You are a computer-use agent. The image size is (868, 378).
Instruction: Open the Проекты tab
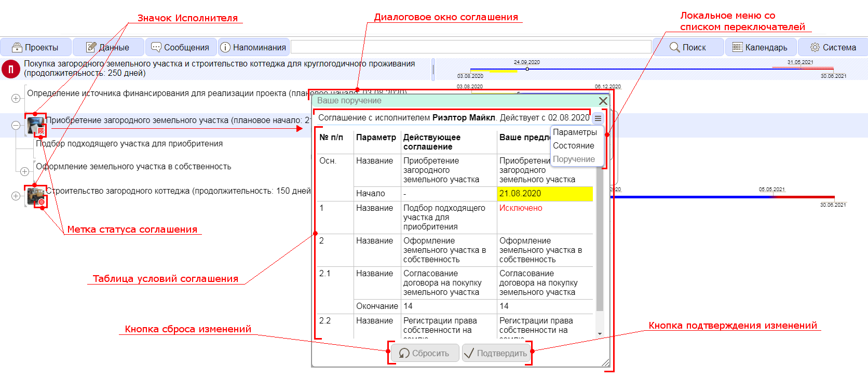coord(35,47)
